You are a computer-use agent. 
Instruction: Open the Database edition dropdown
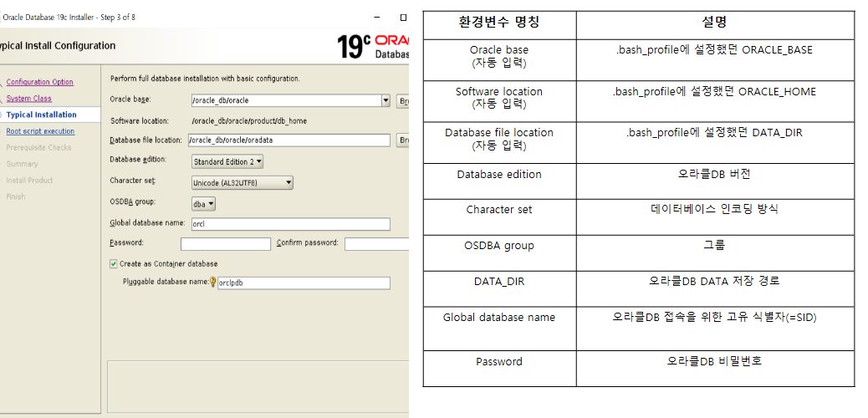click(x=227, y=161)
